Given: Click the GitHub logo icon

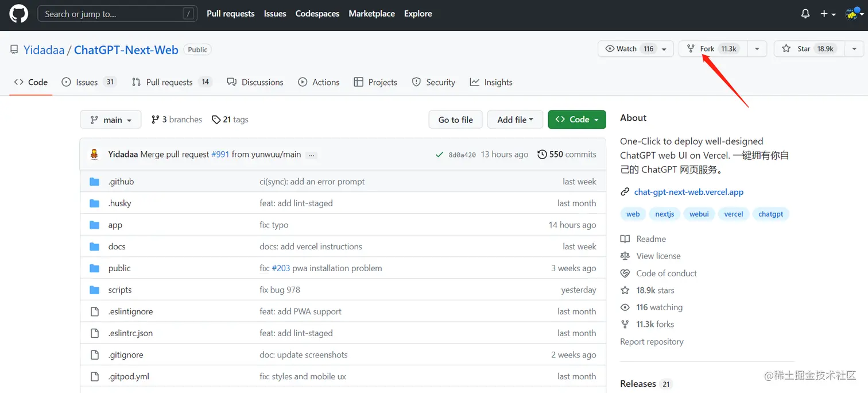Looking at the screenshot, I should [x=18, y=14].
